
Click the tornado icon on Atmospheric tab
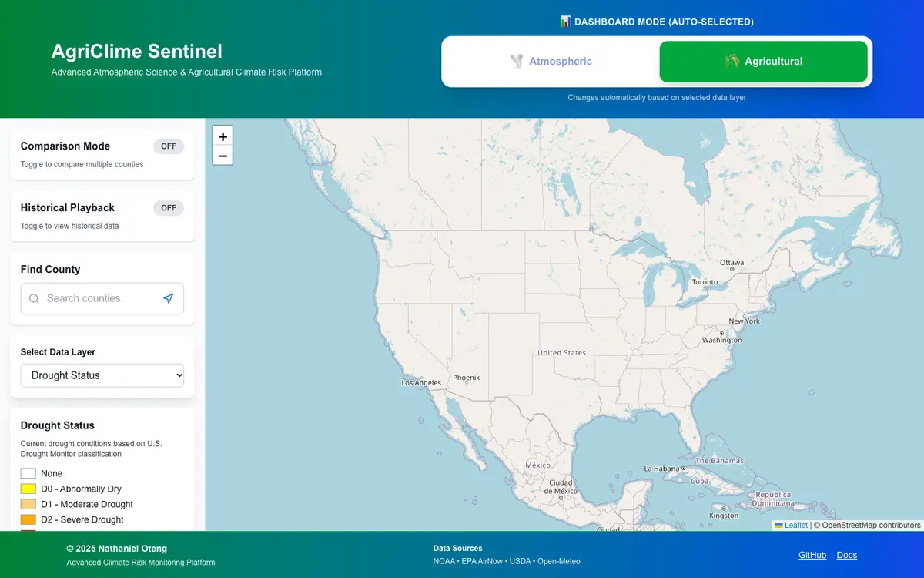[517, 61]
